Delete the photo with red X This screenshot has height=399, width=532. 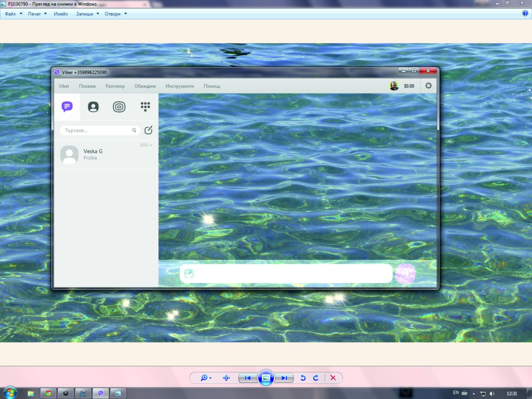[333, 378]
